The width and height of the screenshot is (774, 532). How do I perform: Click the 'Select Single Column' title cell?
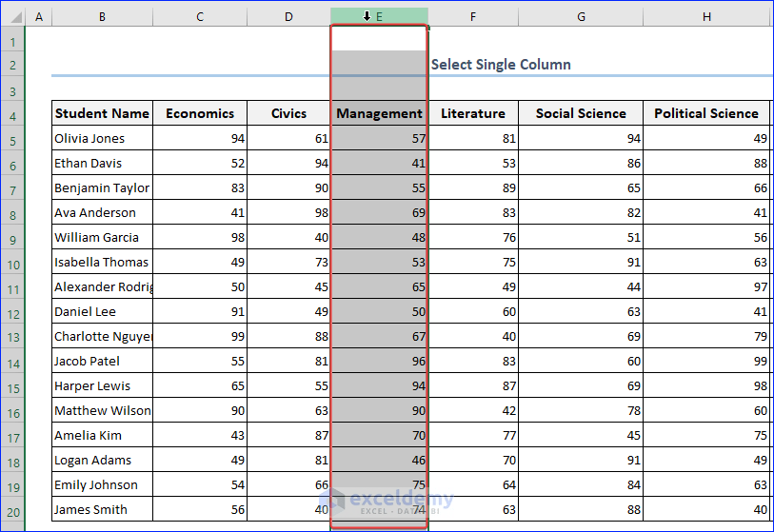501,64
